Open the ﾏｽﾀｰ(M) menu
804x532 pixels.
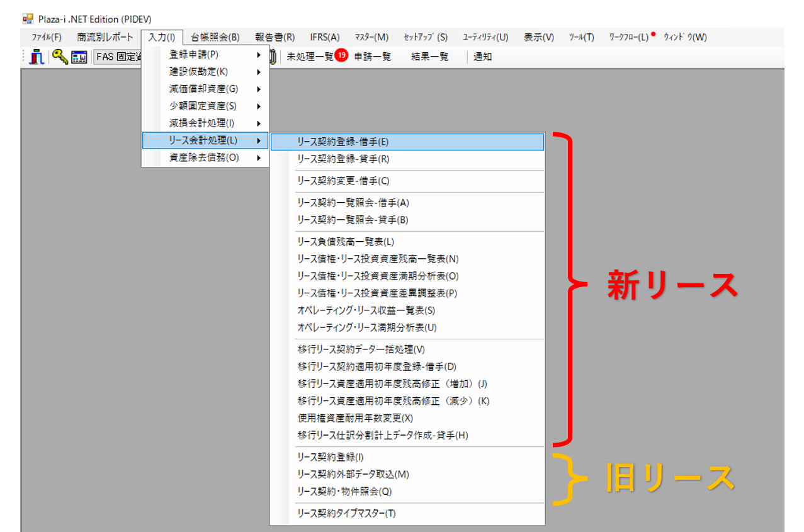click(x=371, y=37)
